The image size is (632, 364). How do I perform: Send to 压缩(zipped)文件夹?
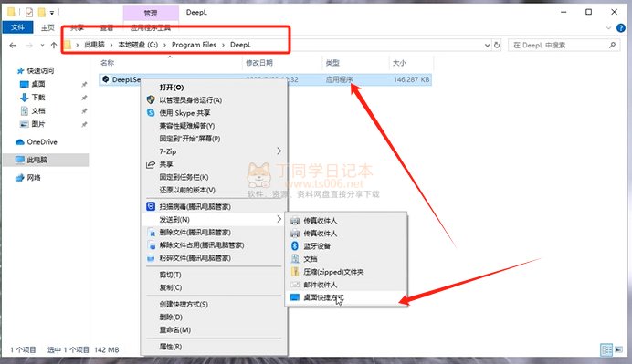(346, 272)
